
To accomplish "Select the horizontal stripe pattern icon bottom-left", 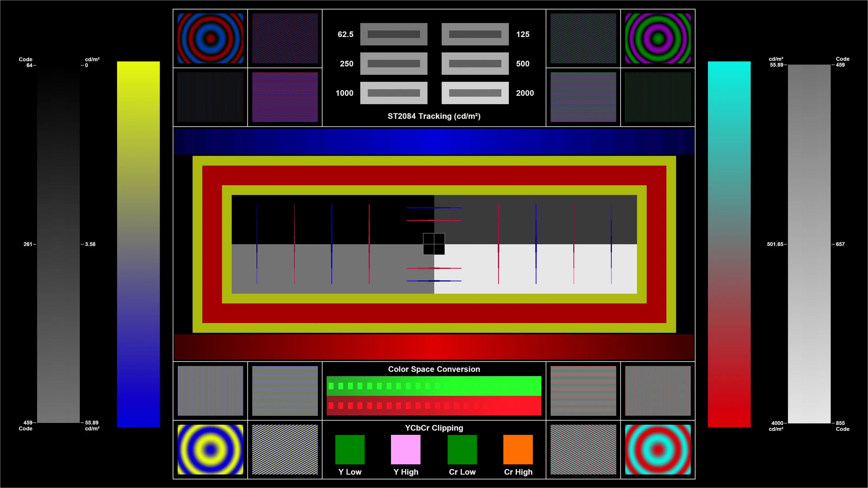I will [284, 390].
